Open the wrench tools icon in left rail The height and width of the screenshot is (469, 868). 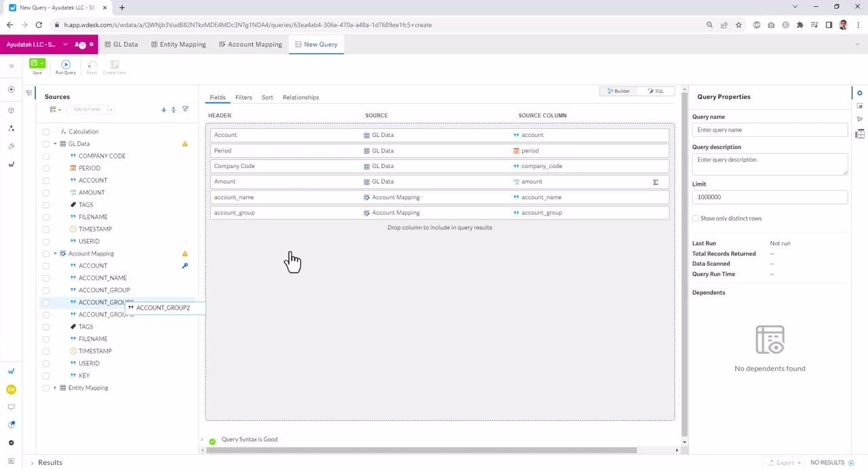pyautogui.click(x=11, y=146)
